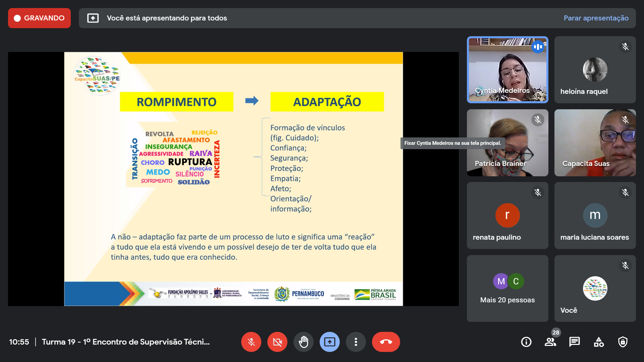Image resolution: width=644 pixels, height=362 pixels.
Task: Show participants list people icon
Action: click(550, 342)
